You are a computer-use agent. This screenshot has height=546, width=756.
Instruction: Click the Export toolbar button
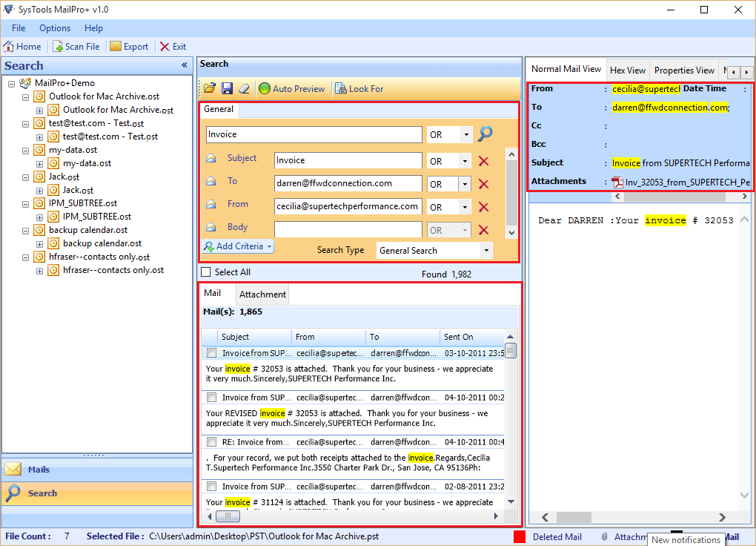[x=129, y=46]
